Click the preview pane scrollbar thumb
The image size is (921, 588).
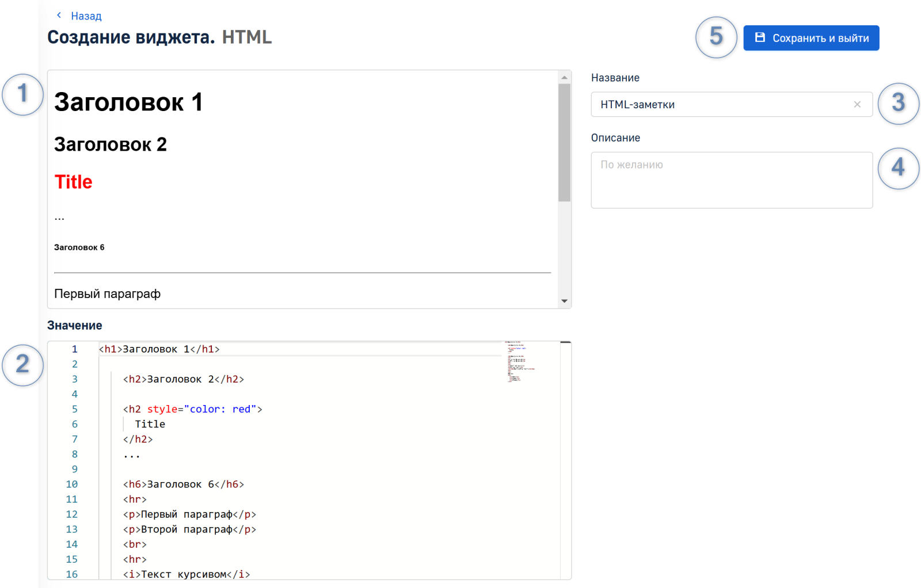click(x=564, y=143)
